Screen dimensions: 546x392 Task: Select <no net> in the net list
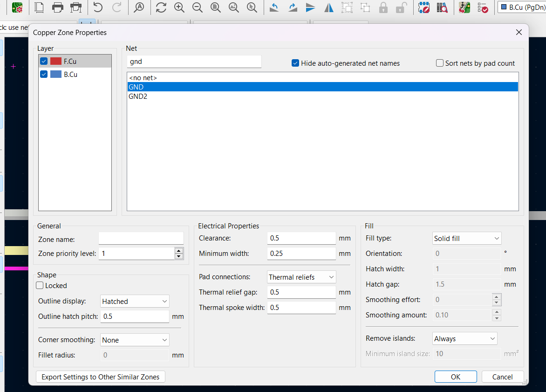coord(143,78)
